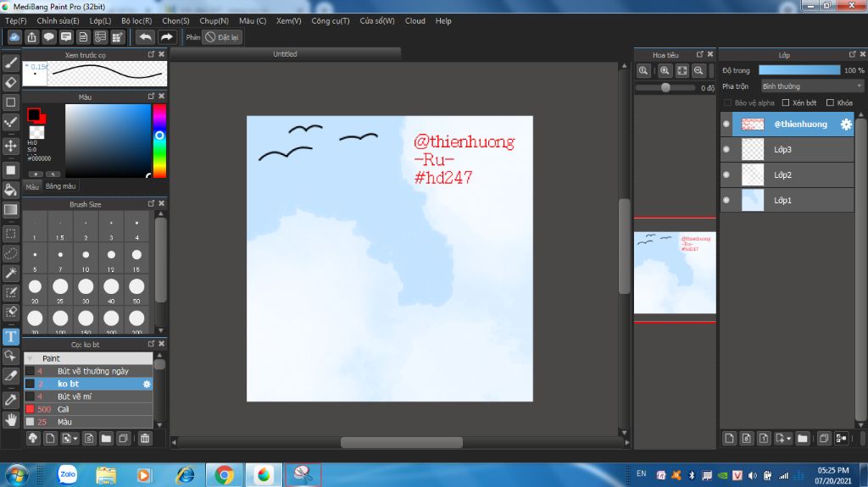The width and height of the screenshot is (868, 487).
Task: Click the Undo arrow in toolbar
Action: click(x=146, y=37)
